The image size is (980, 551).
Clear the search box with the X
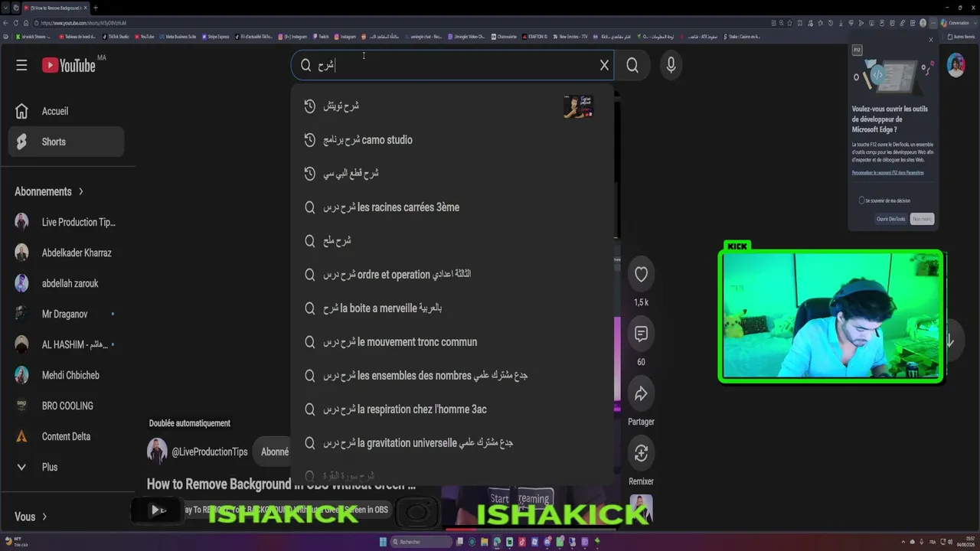point(604,65)
